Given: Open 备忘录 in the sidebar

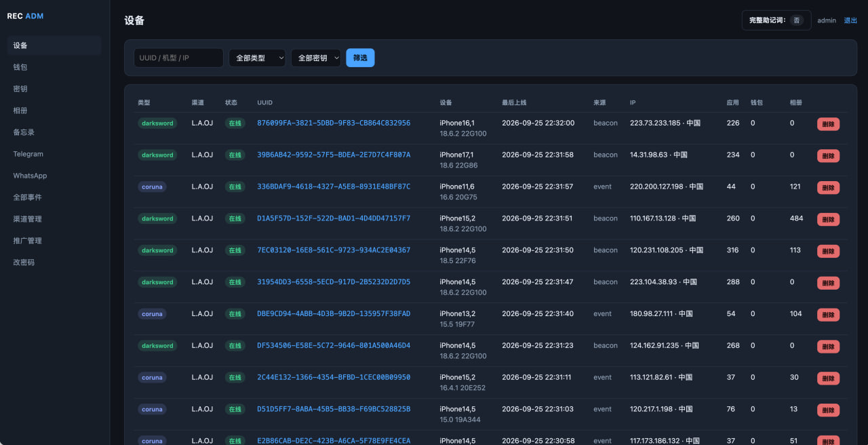Looking at the screenshot, I should pyautogui.click(x=54, y=132).
